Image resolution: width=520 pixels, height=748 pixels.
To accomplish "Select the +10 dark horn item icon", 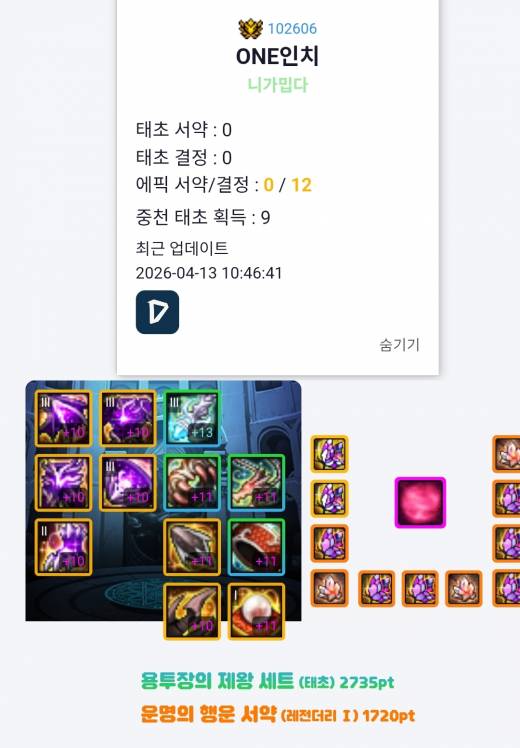I will pos(192,611).
